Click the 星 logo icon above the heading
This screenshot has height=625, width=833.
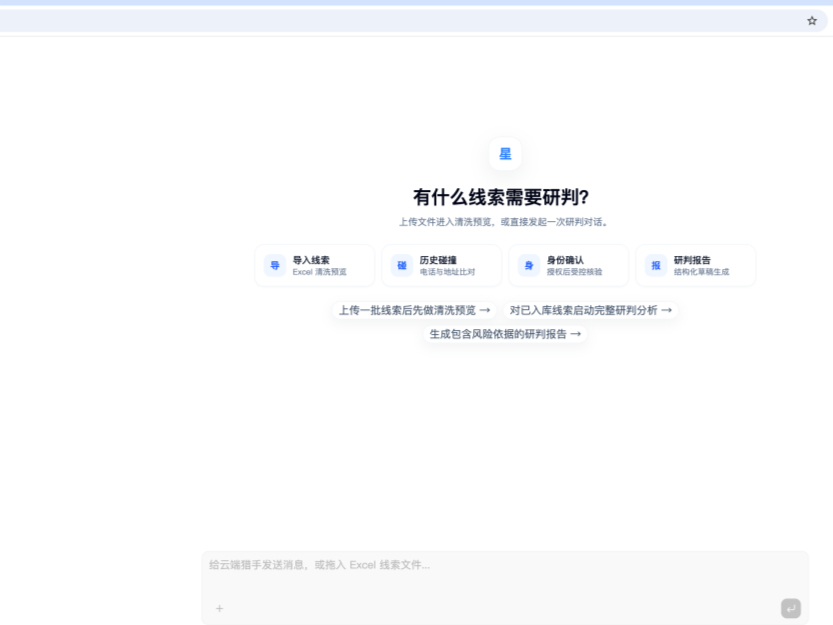(x=505, y=154)
